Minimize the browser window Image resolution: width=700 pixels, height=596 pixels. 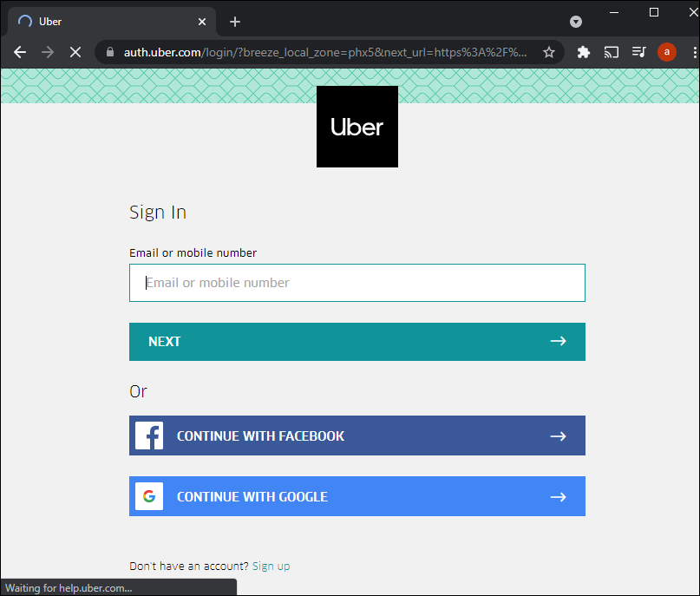[614, 12]
